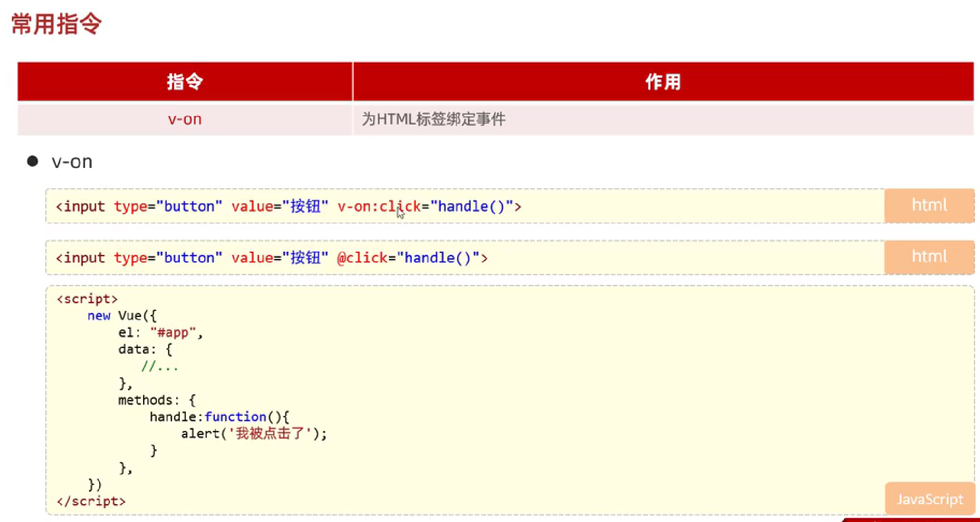Click the green //... comment
This screenshot has height=522, width=980.
point(160,366)
